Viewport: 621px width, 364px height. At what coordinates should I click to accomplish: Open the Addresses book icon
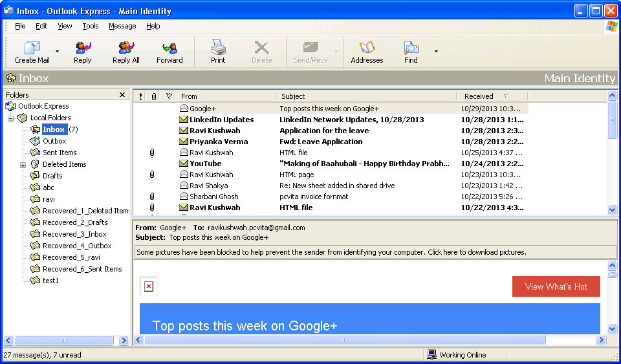(x=367, y=48)
